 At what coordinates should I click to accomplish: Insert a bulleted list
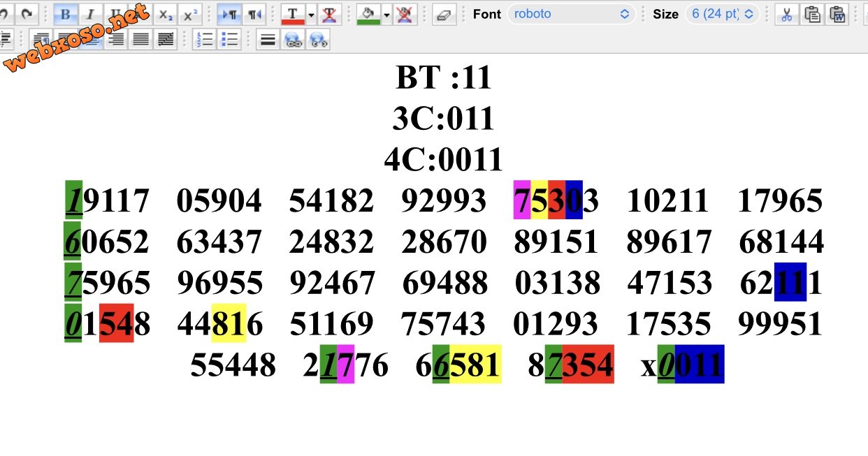click(229, 40)
